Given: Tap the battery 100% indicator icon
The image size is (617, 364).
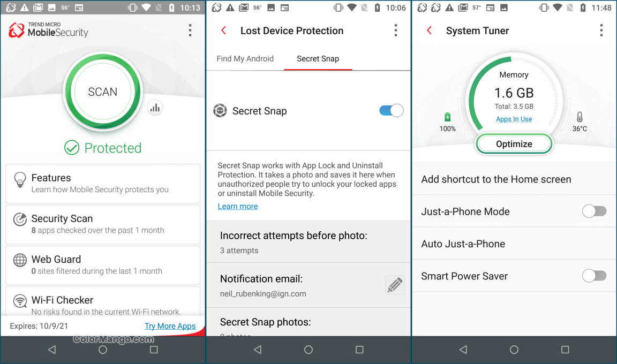Looking at the screenshot, I should (447, 117).
